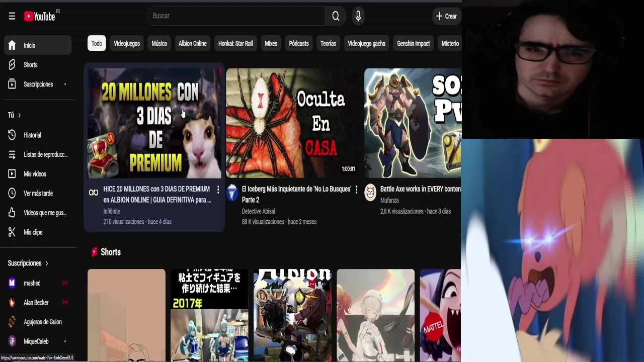Viewport: 644px width, 362px height.
Task: Open the Crear button
Action: [x=446, y=16]
